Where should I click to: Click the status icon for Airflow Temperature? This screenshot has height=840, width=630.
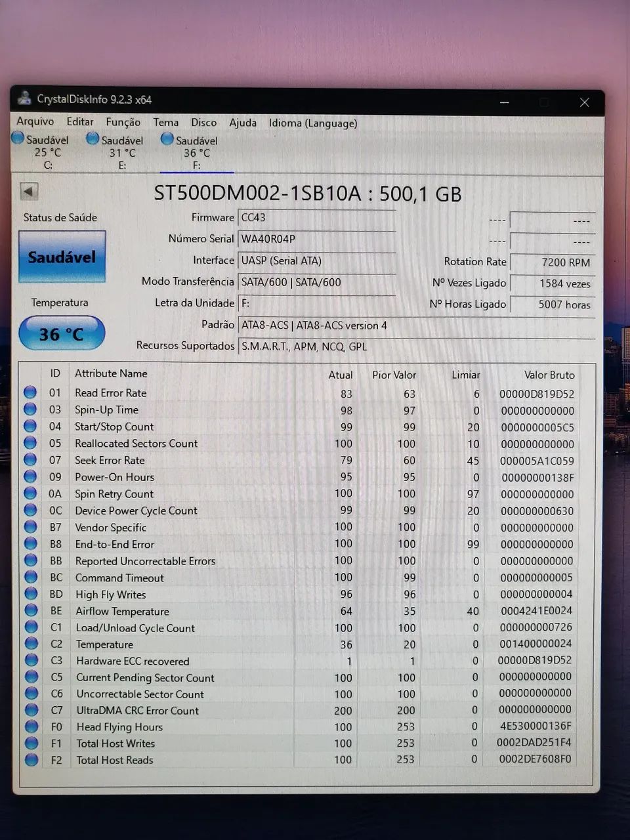click(x=31, y=610)
